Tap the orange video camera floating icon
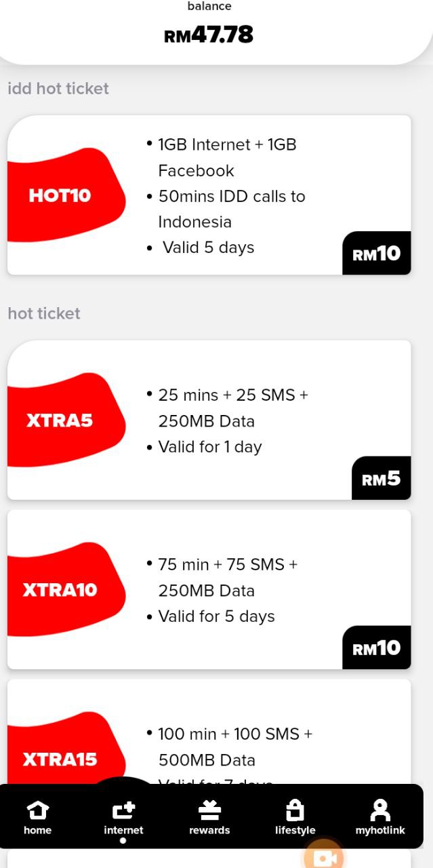This screenshot has height=868, width=433. pyautogui.click(x=324, y=858)
